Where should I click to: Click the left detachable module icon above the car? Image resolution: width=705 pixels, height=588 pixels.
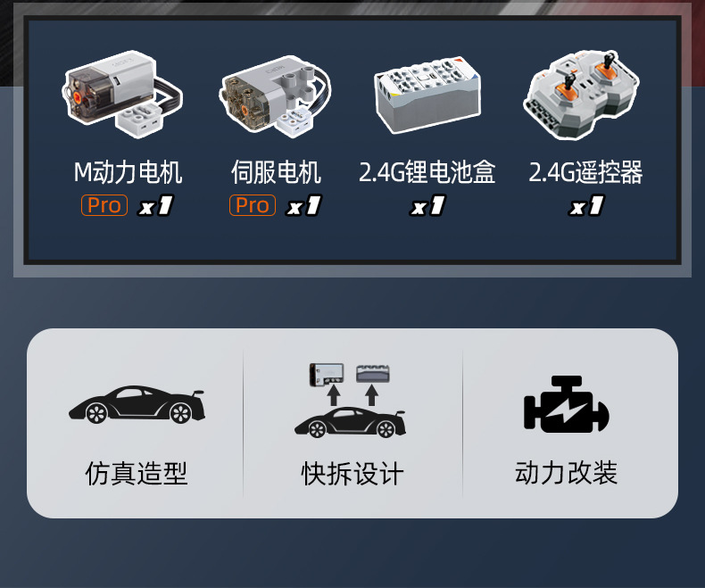click(327, 375)
